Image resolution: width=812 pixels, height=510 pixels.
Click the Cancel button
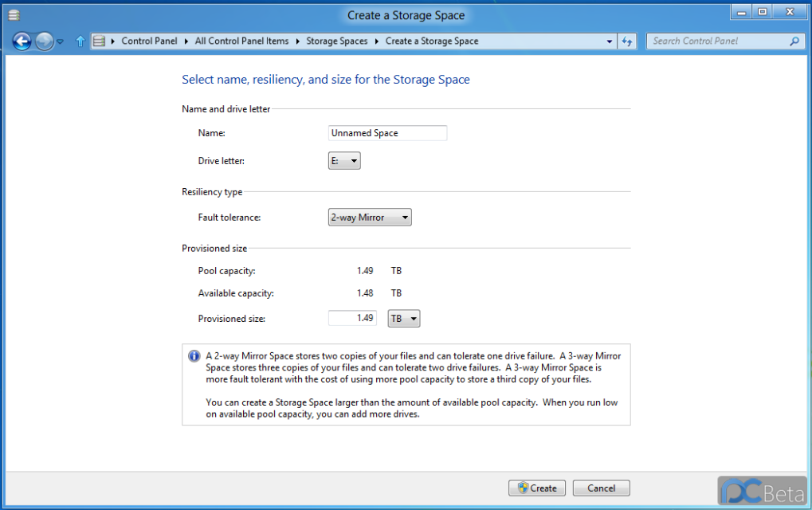coord(602,488)
